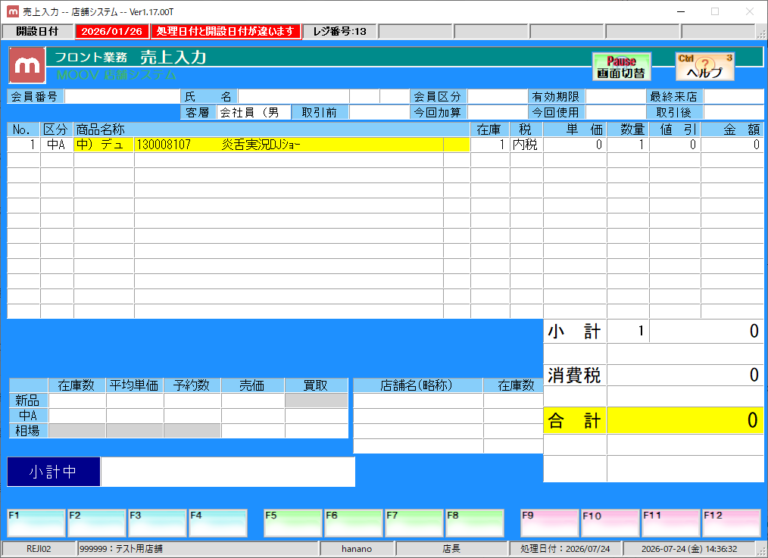Click hanano user name in status bar
This screenshot has width=768, height=558.
[357, 549]
